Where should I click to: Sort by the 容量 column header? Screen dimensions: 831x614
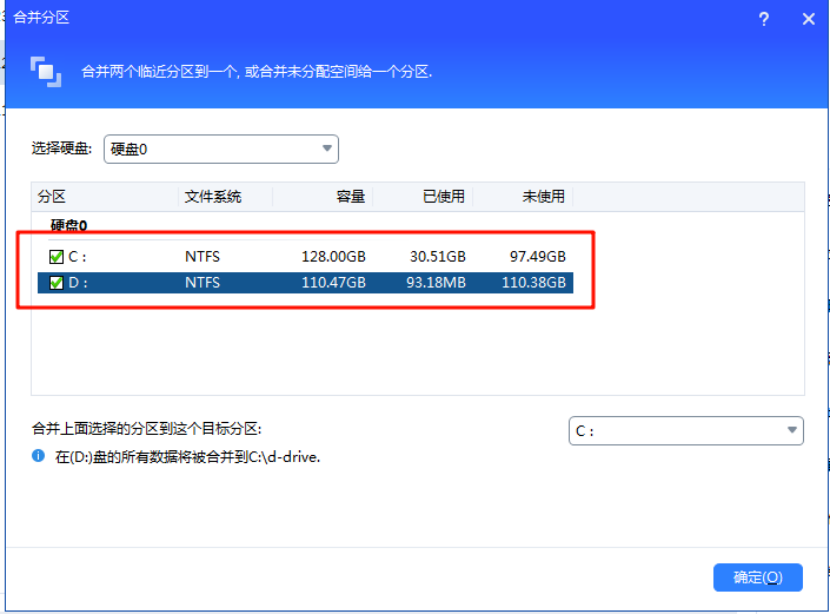pos(350,197)
